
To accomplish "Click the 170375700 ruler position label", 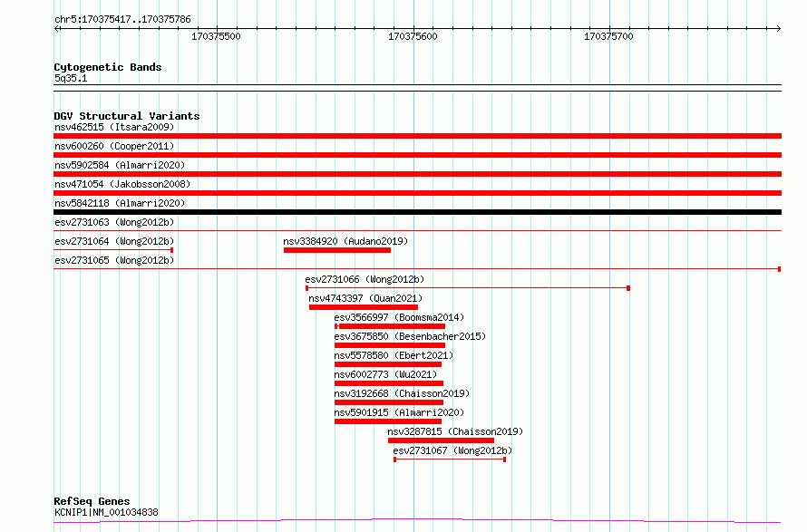I will pos(608,36).
